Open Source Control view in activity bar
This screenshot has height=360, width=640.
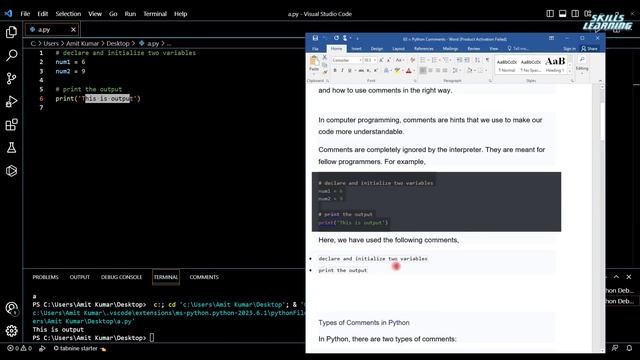point(11,78)
